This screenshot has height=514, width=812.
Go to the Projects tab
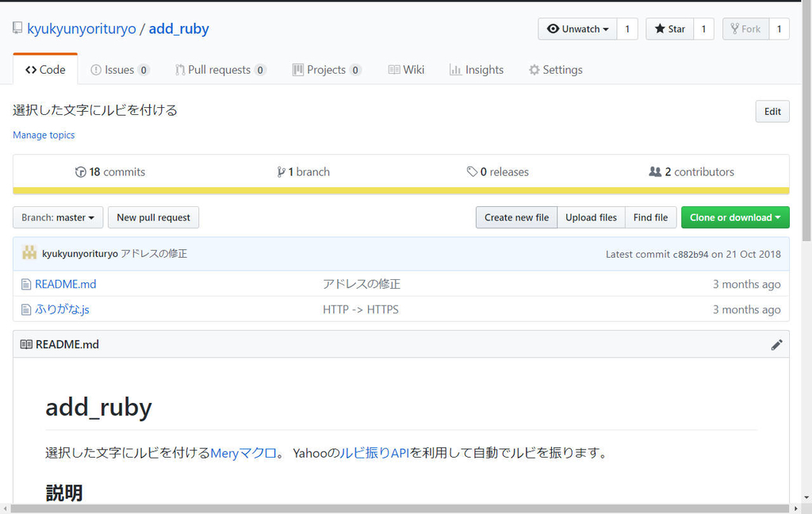coord(327,70)
